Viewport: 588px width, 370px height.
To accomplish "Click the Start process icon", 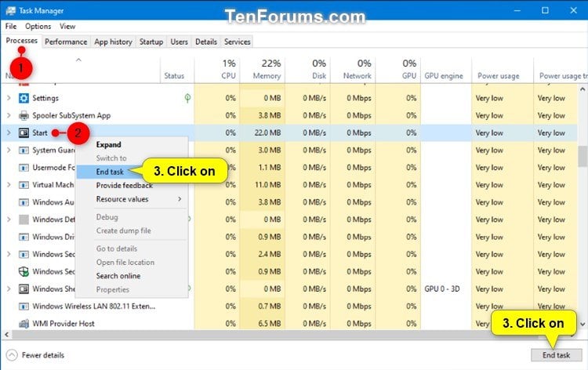I will (24, 132).
